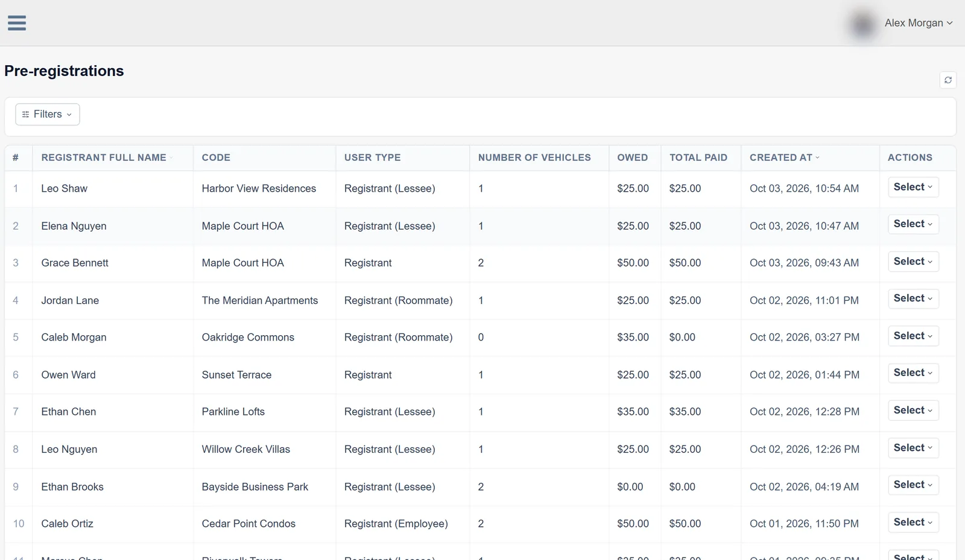Open Alex Morgan account dropdown
This screenshot has width=965, height=560.
[x=919, y=23]
